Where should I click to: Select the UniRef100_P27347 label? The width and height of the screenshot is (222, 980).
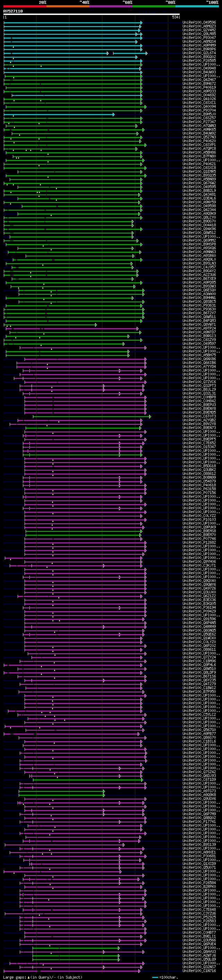click(x=199, y=122)
